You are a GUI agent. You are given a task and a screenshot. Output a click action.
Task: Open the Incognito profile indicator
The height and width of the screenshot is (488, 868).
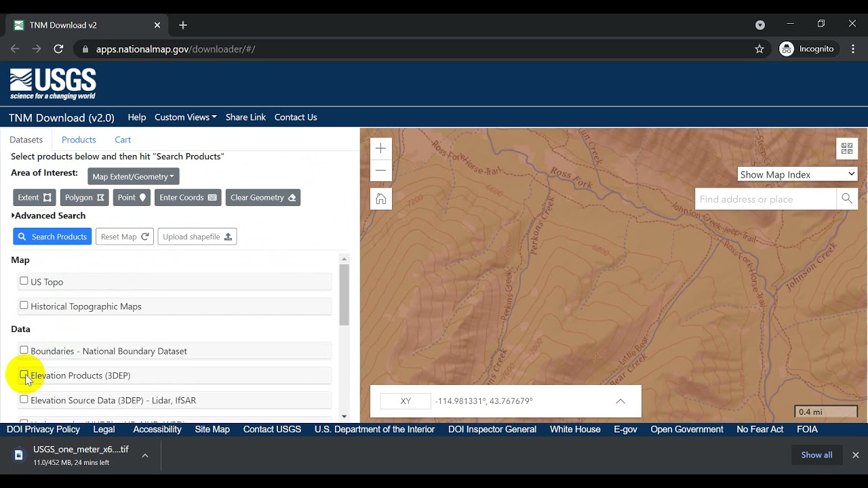[x=807, y=49]
